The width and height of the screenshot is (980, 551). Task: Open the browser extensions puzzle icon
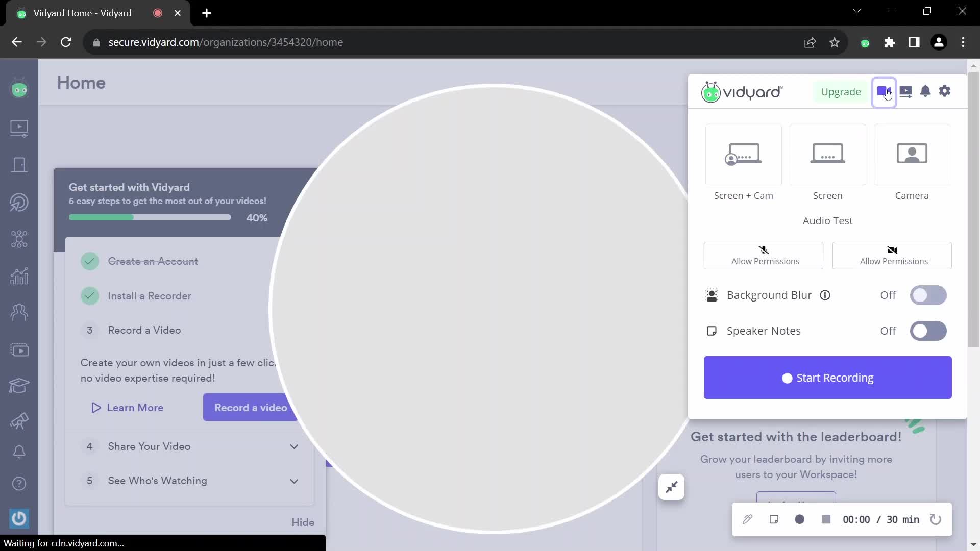[x=890, y=42]
